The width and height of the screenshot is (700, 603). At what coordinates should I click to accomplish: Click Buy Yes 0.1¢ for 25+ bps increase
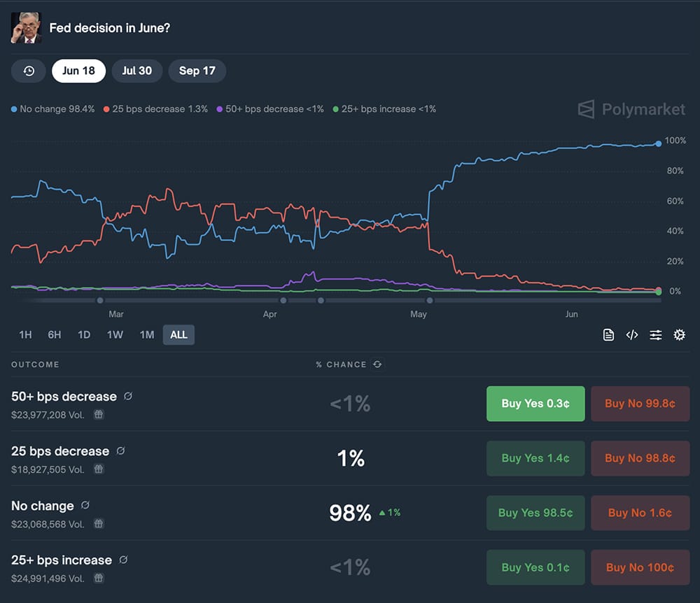535,567
